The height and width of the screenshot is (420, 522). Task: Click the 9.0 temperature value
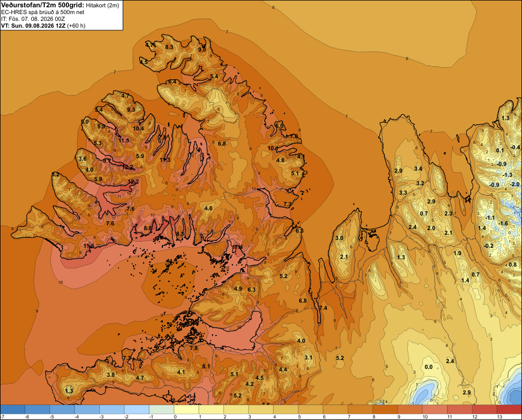tap(201, 50)
